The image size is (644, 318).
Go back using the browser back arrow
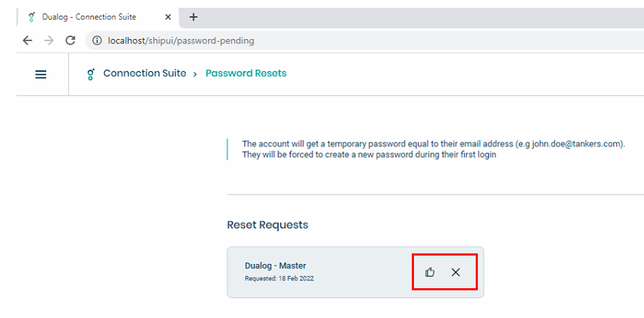(27, 40)
